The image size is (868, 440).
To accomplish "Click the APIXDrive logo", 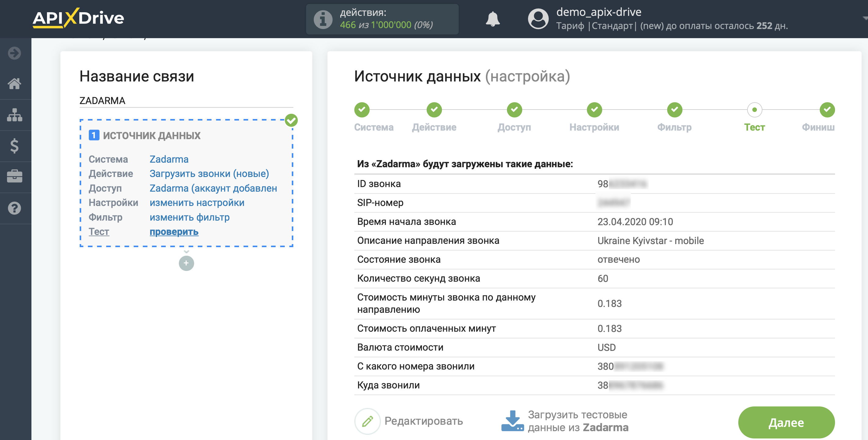I will point(78,18).
